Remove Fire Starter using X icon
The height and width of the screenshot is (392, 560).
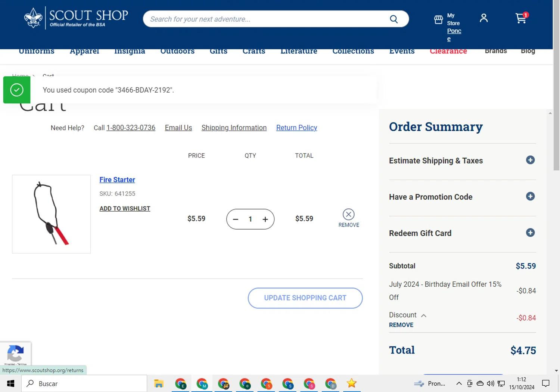[348, 214]
